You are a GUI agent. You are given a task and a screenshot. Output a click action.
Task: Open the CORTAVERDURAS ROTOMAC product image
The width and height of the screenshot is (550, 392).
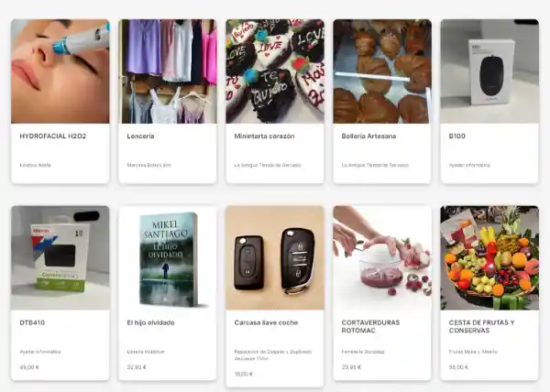pyautogui.click(x=382, y=258)
